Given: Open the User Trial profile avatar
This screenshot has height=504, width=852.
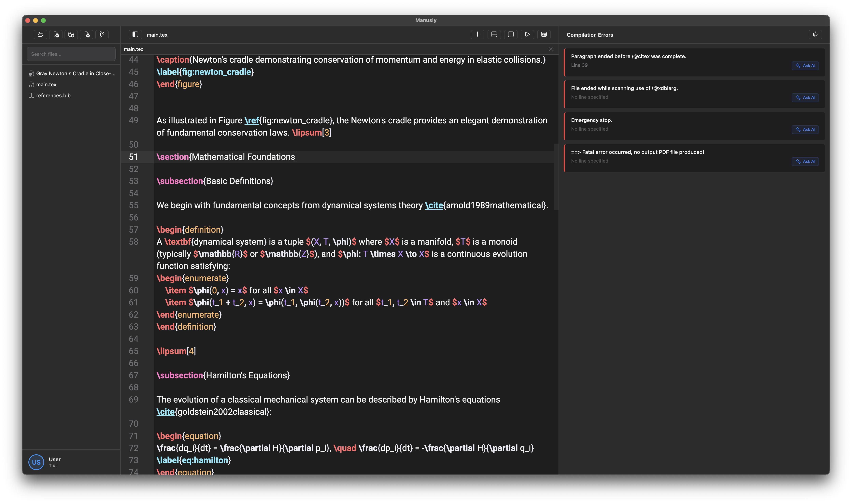Looking at the screenshot, I should tap(36, 462).
